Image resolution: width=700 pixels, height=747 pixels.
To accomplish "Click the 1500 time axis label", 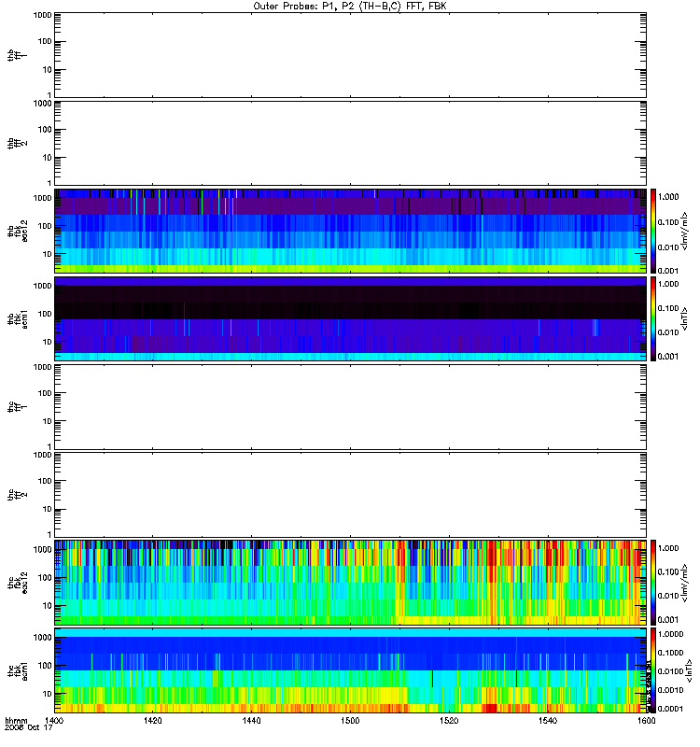I will pos(350,721).
